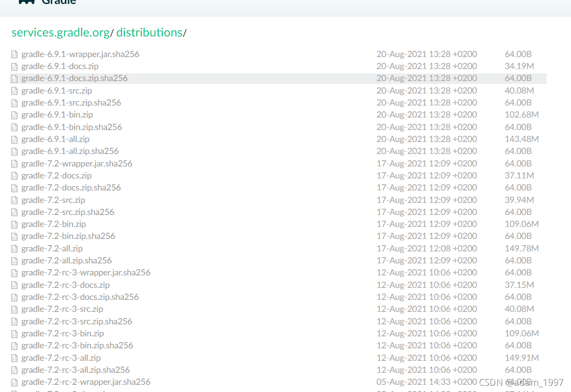Click file icon beside gradle-6.9.1-all.zip.sha256
This screenshot has width=571, height=392.
14,152
